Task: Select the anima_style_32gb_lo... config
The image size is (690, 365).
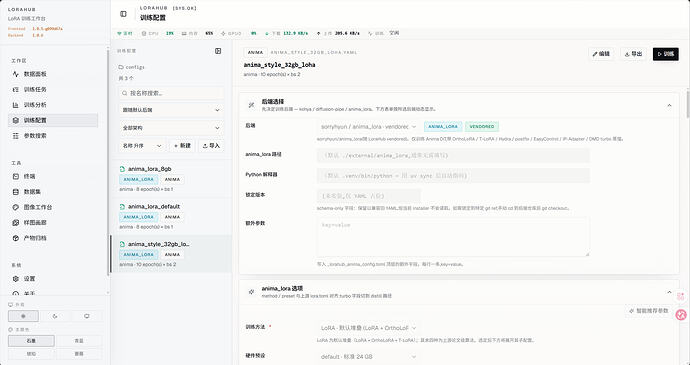Action: point(171,254)
